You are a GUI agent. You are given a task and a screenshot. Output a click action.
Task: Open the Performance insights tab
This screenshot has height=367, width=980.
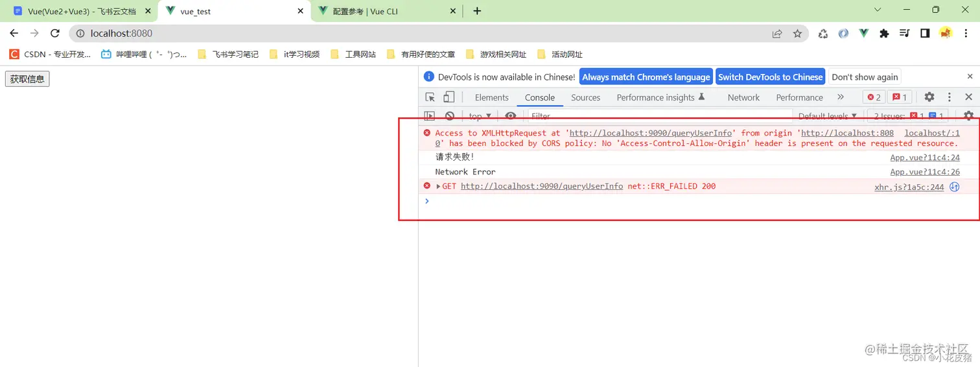[x=660, y=97]
